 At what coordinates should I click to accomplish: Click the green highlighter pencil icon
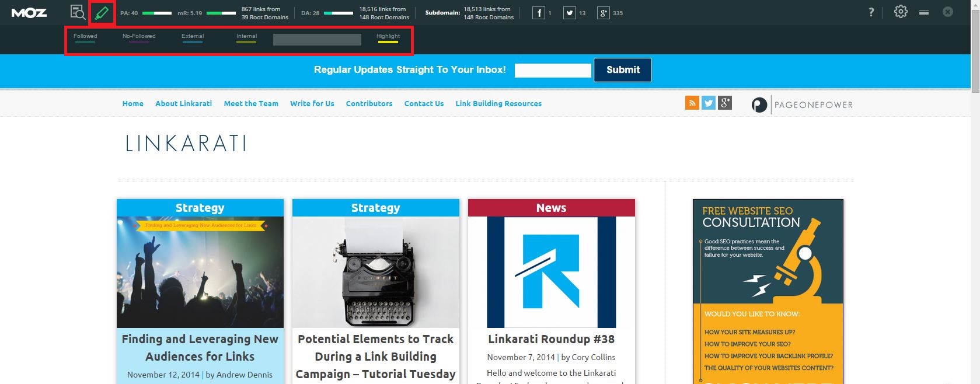(x=102, y=12)
